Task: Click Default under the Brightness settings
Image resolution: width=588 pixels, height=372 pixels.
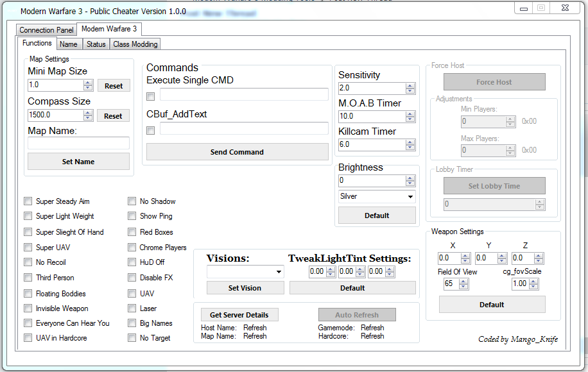Action: coord(377,216)
